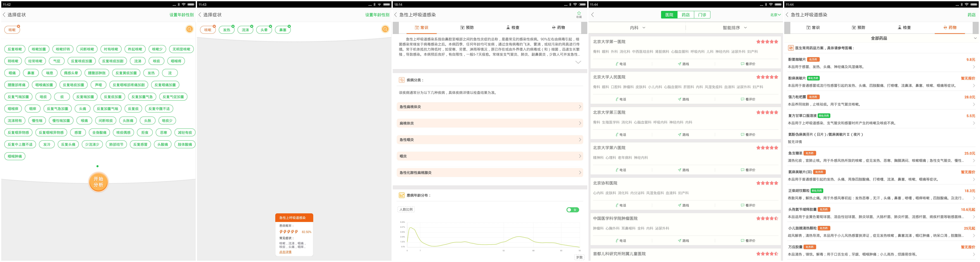Select the 感冒 symptom tag

tap(78, 133)
